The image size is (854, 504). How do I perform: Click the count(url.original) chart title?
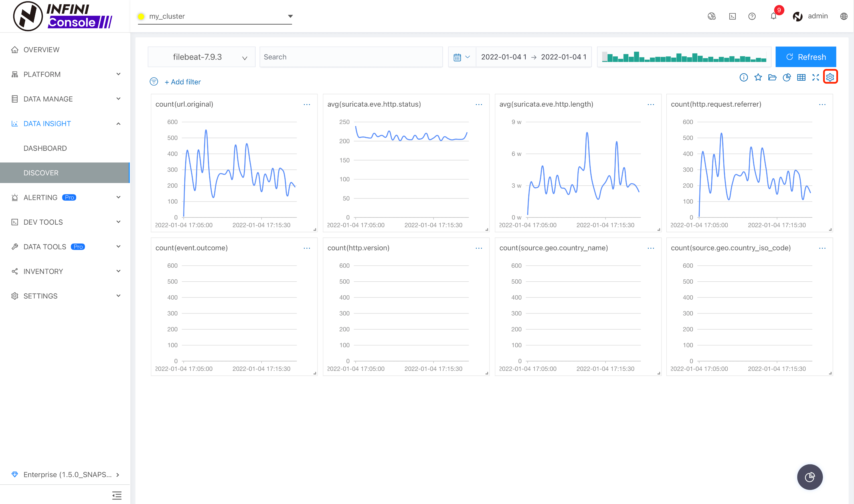tap(184, 104)
